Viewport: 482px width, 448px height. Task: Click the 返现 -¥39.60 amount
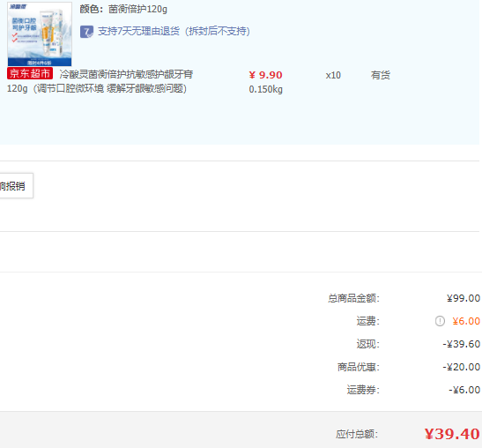point(462,344)
